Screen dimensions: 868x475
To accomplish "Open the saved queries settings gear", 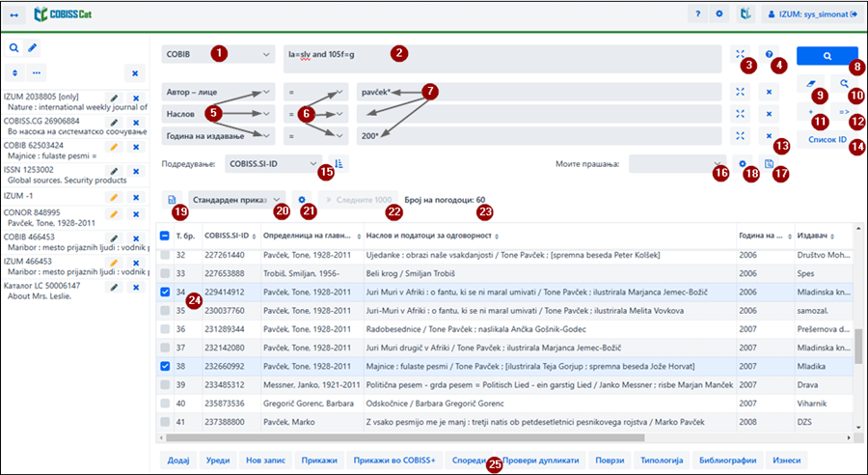I will 743,164.
